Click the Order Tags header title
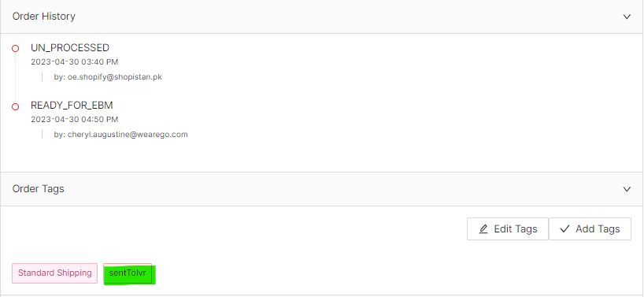This screenshot has height=297, width=644. tap(39, 189)
